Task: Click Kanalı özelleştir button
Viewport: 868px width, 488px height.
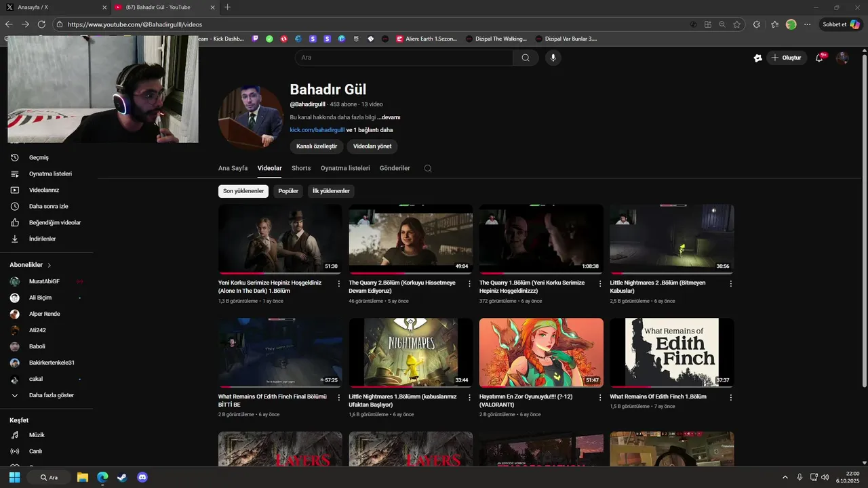Action: (317, 146)
